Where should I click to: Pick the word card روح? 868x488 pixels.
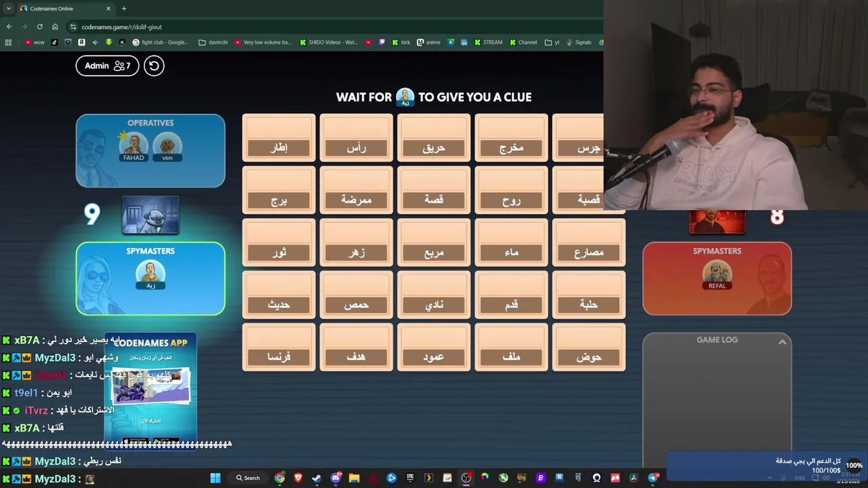[511, 190]
